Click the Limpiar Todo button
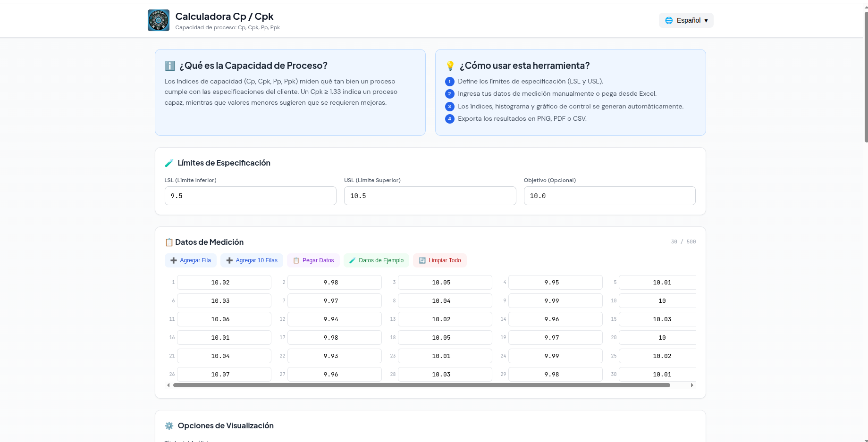The width and height of the screenshot is (868, 442). [x=440, y=260]
